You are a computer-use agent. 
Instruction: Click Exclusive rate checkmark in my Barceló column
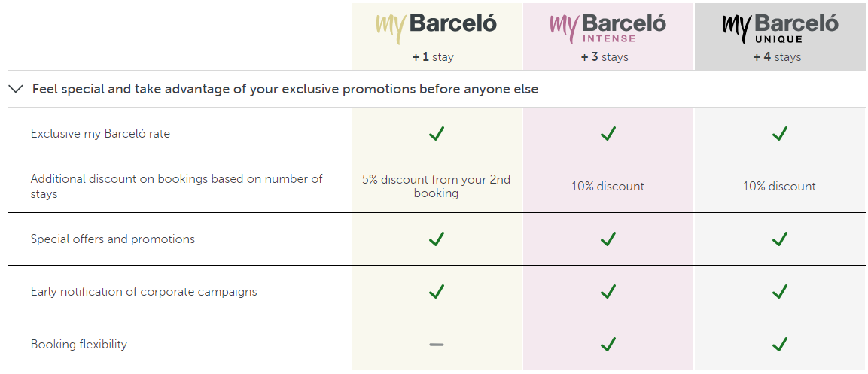tap(437, 134)
